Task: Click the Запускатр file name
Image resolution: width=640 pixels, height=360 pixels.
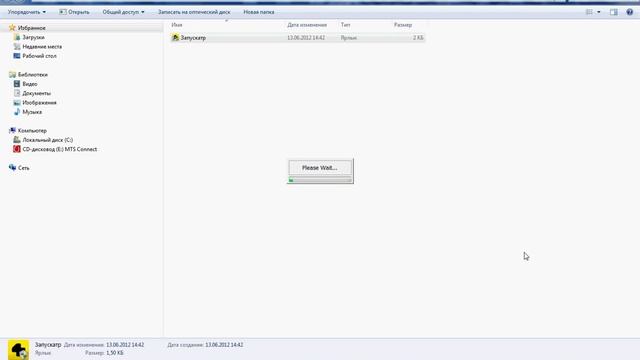Action: pyautogui.click(x=193, y=38)
